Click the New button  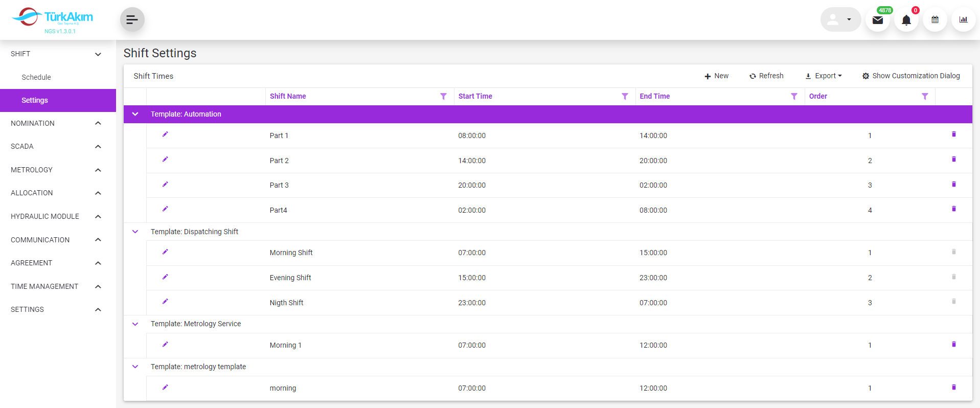716,76
